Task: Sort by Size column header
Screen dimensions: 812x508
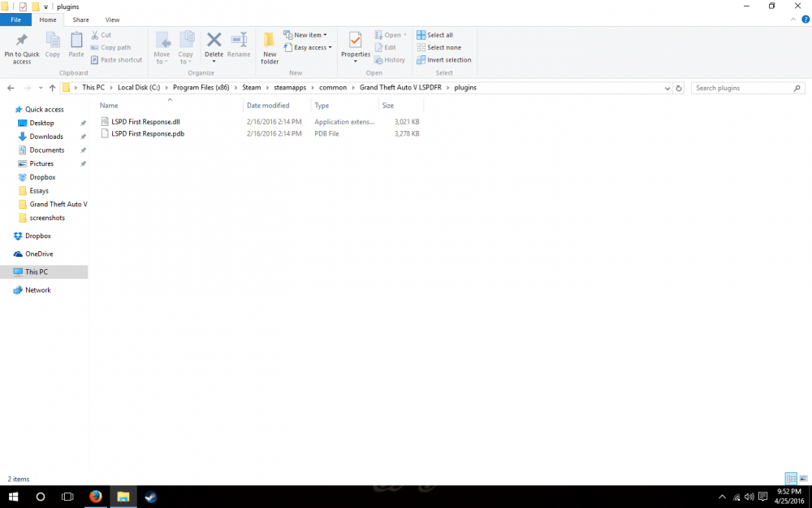Action: click(x=401, y=105)
